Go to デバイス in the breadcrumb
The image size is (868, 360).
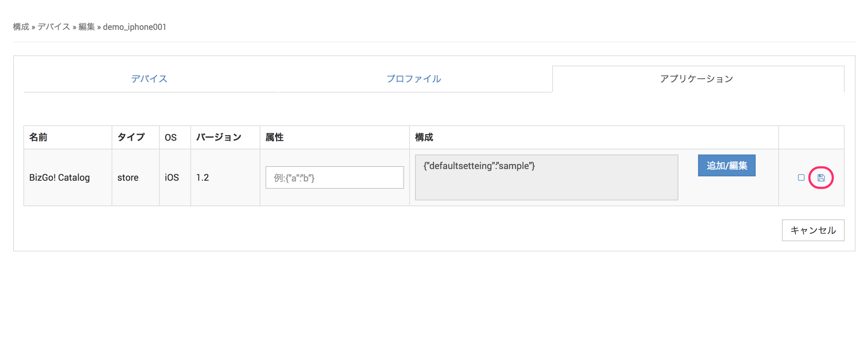(x=54, y=27)
